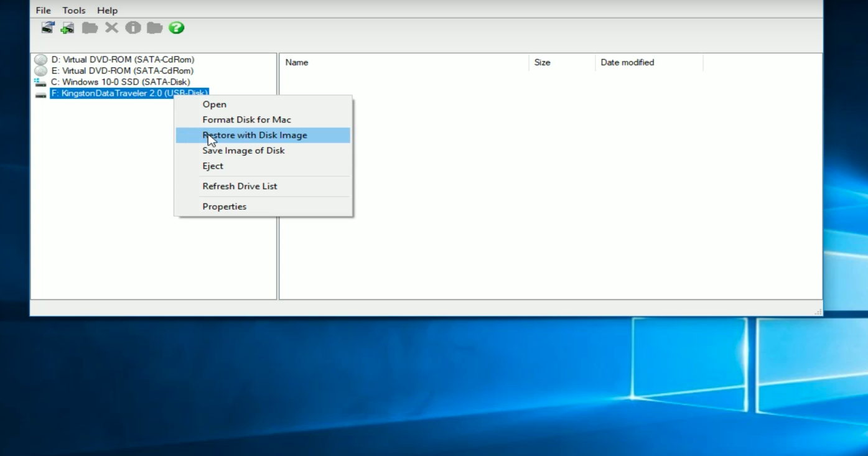Open the Help menu
Screen dimensions: 868x456
(107, 11)
